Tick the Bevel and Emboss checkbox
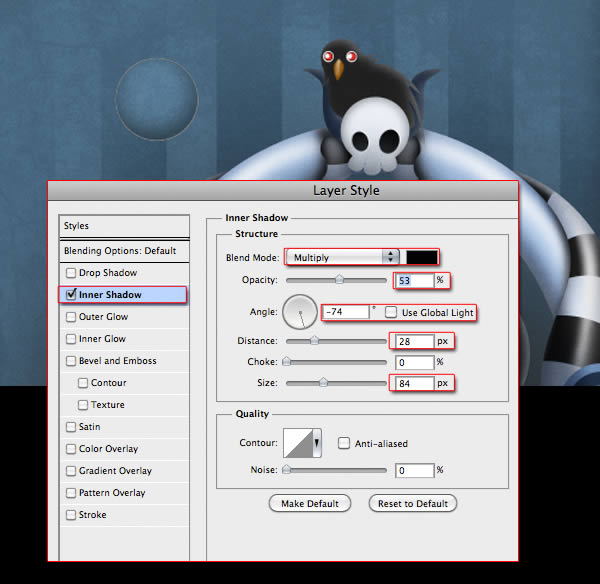Screen dimensions: 600x584 pyautogui.click(x=71, y=361)
